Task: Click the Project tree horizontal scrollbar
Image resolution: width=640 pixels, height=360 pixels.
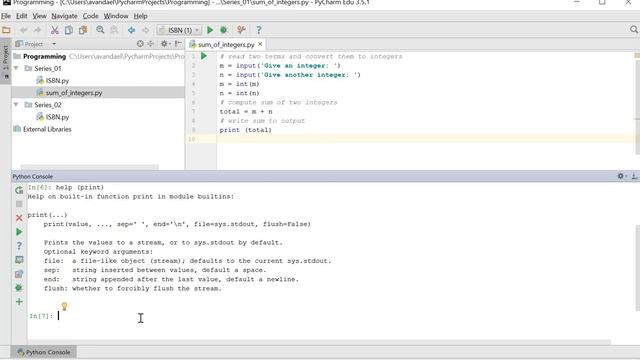Action: tap(89, 167)
